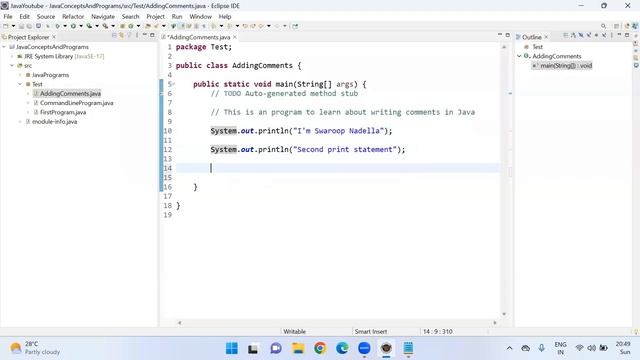Toggle Hide Fields in the Outline toolbar
The image size is (640, 360).
(581, 36)
